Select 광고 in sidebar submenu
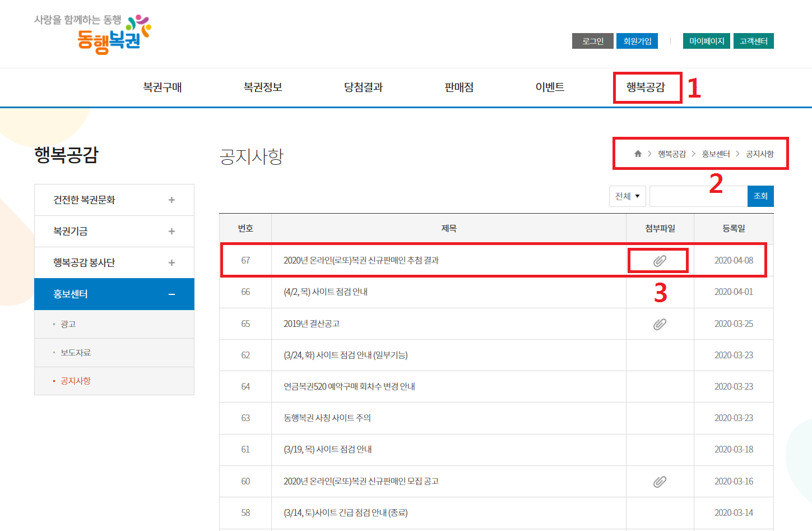 [68, 324]
